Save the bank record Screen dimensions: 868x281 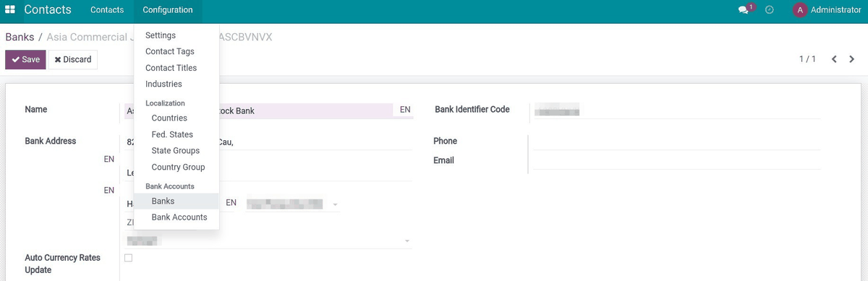[25, 59]
